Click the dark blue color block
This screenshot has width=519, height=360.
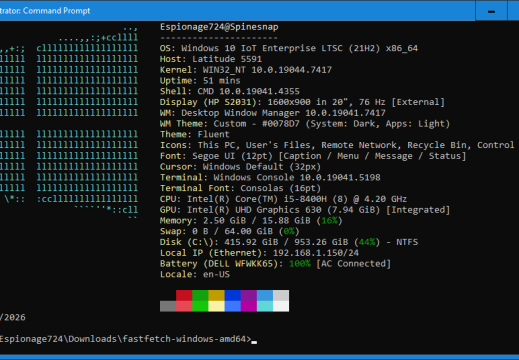click(232, 295)
